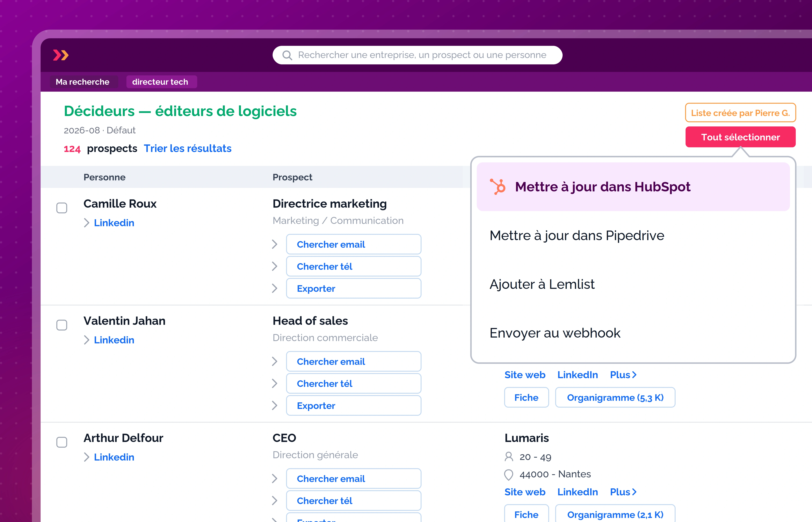Screen dimensions: 812x522
Task: Expand Chercher tél for Arthur Delfour
Action: 274,501
